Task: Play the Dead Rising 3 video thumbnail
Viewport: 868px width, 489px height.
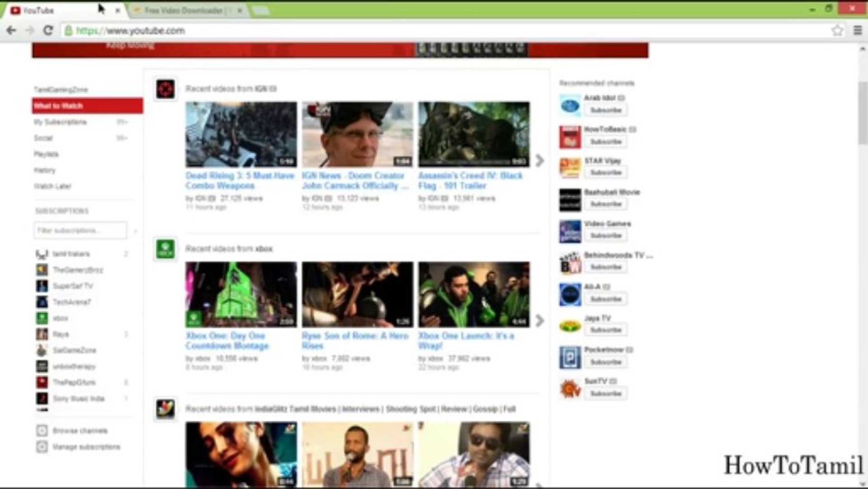Action: (241, 134)
